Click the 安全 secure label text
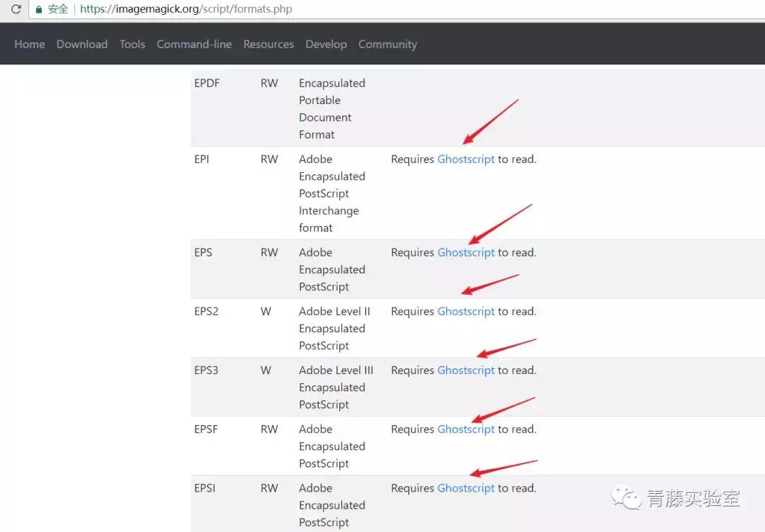This screenshot has height=532, width=765. pyautogui.click(x=58, y=9)
